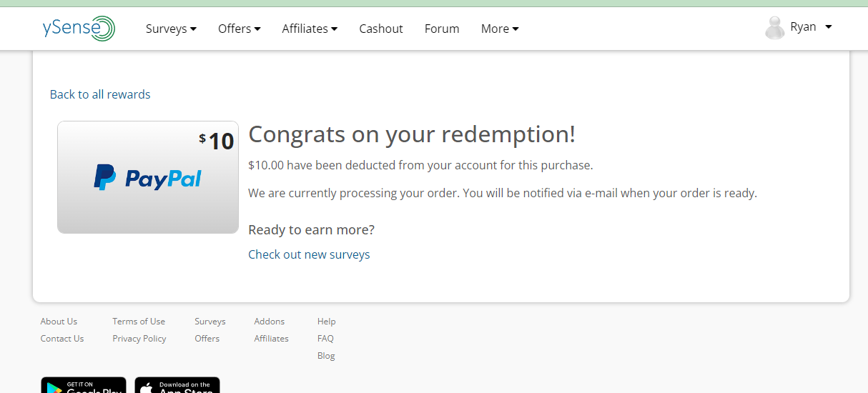Open the About Us footer link
Viewport: 868px width, 393px height.
[x=59, y=322]
